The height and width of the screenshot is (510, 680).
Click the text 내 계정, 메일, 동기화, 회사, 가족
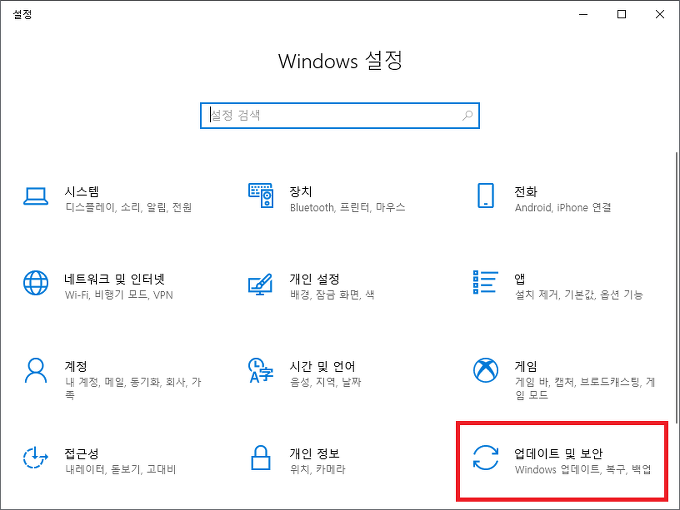(x=133, y=388)
